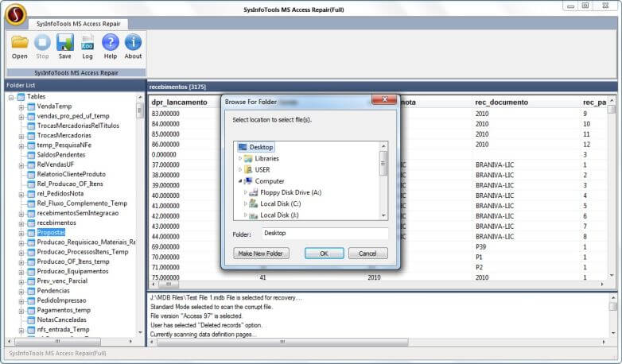Viewport: 622px width, 364px height.
Task: Select Desktop in the browse folder tree
Action: [x=261, y=147]
